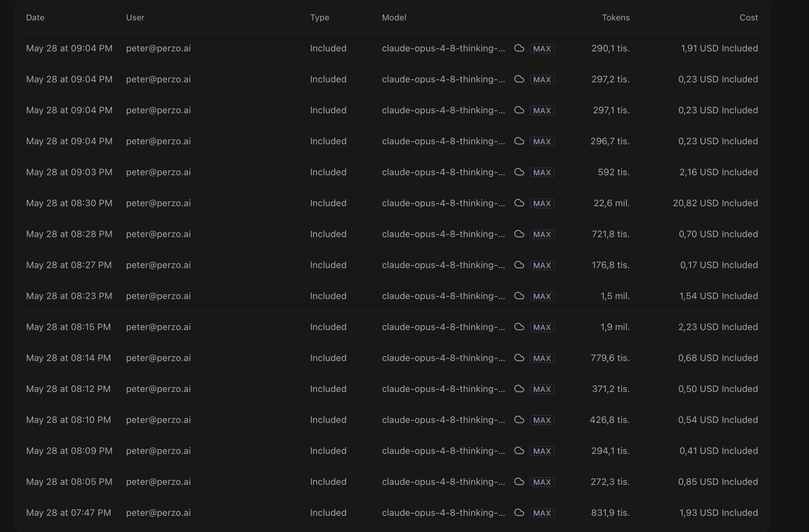This screenshot has height=532, width=809.
Task: Click model name in the 08:30 PM row
Action: pyautogui.click(x=444, y=203)
